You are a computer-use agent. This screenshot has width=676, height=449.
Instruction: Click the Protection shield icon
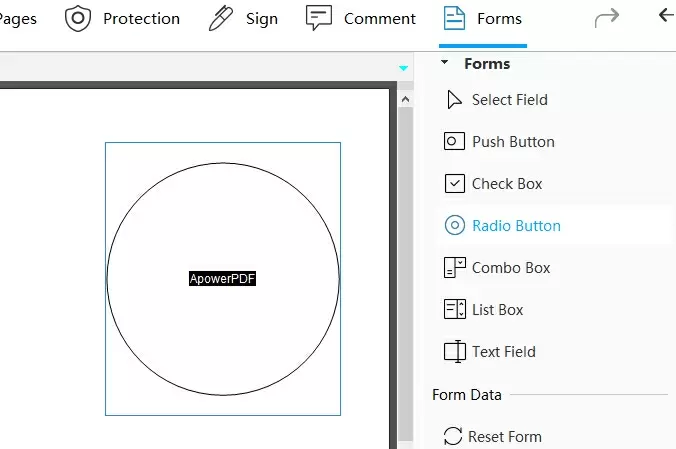[78, 19]
